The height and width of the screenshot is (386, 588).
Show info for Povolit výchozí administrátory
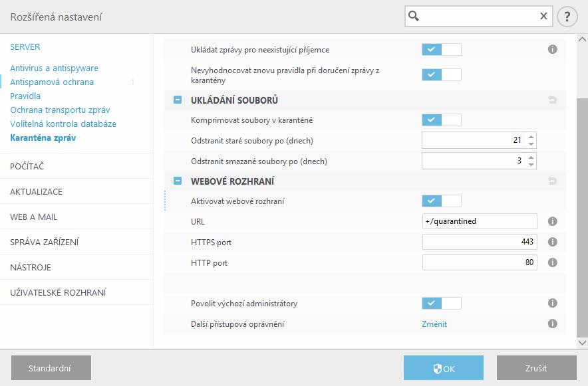552,303
